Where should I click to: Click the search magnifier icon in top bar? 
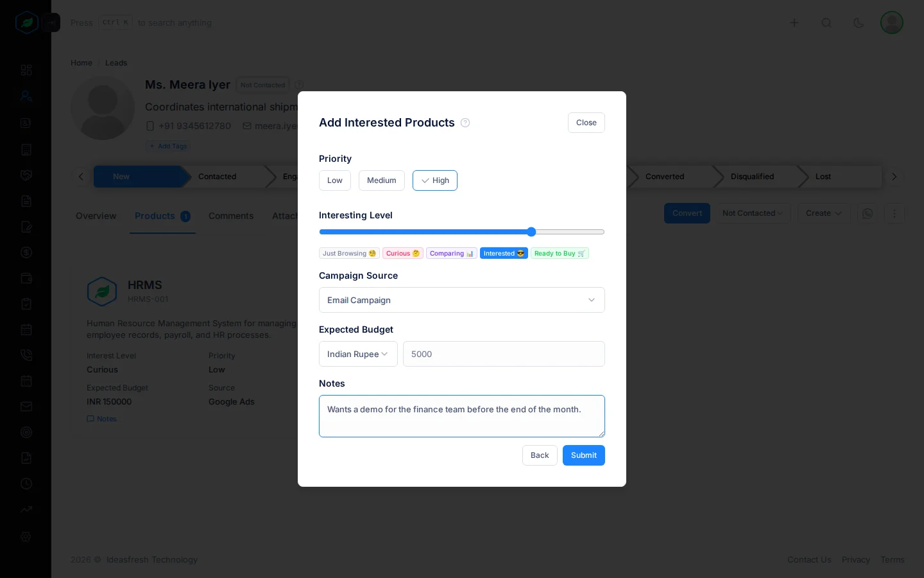pos(826,23)
